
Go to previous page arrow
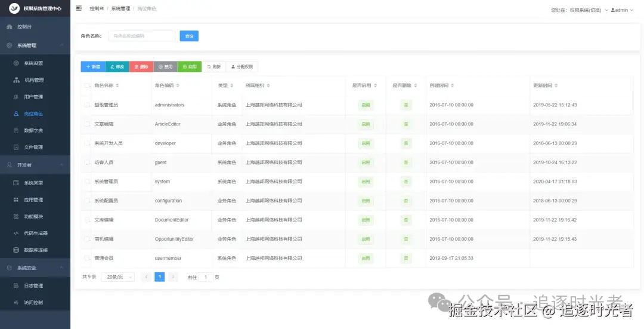(146, 277)
